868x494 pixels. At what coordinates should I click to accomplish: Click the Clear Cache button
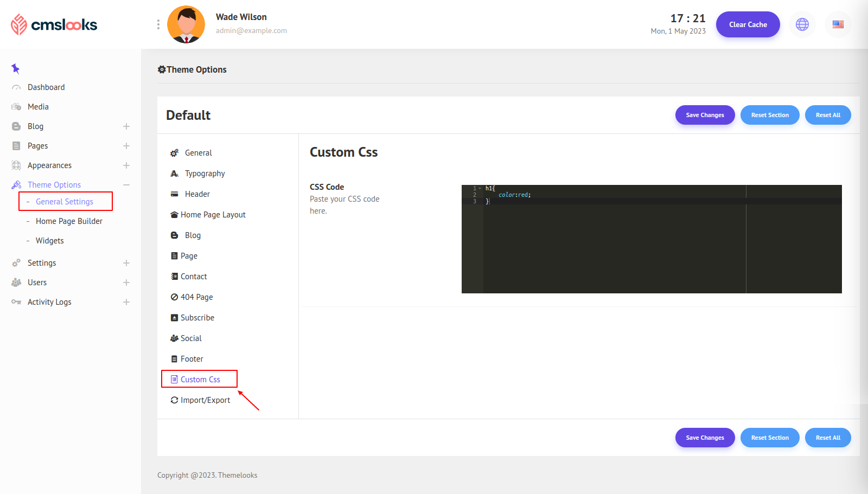pyautogui.click(x=748, y=24)
